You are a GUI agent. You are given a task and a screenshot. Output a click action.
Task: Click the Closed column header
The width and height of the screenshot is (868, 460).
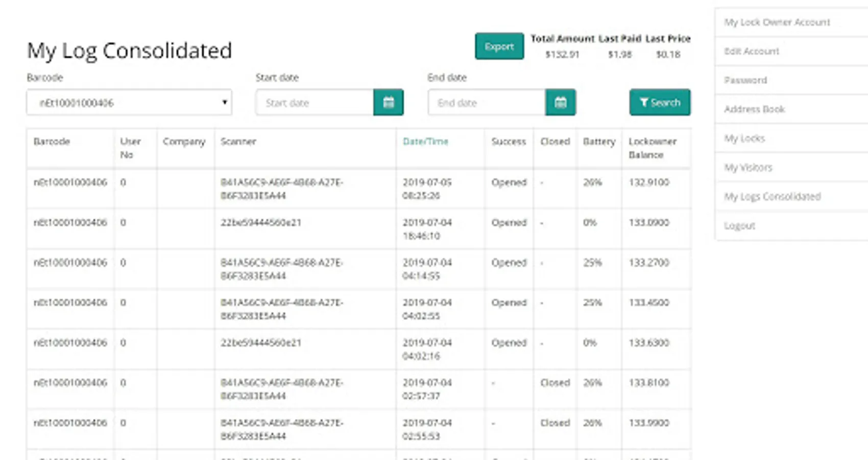click(x=555, y=142)
